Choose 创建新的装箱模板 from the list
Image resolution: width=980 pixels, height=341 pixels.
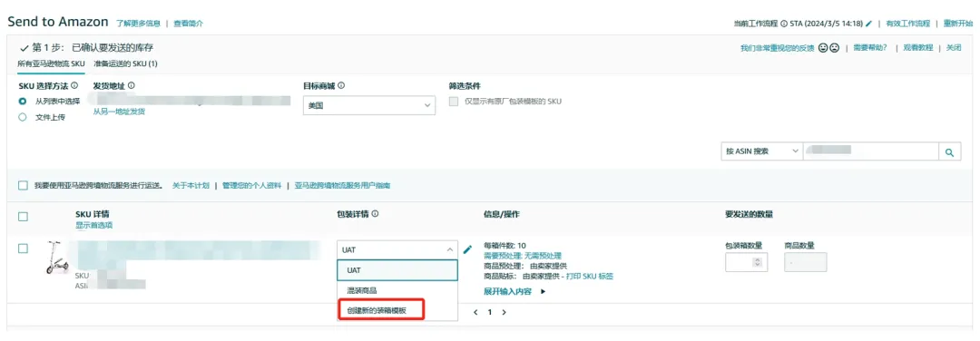click(x=381, y=310)
